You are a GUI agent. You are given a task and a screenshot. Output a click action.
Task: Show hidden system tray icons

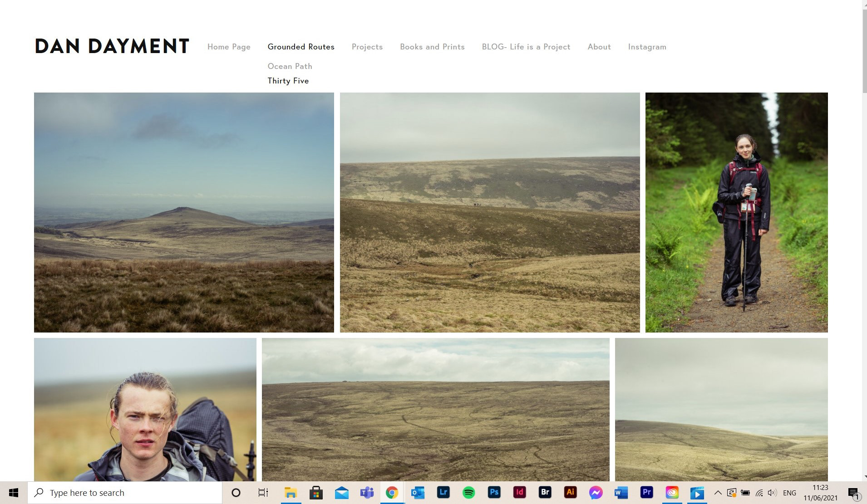coord(718,493)
